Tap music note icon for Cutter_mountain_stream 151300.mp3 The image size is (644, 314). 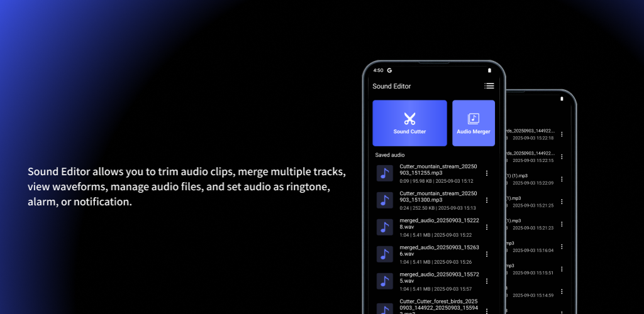pos(384,200)
